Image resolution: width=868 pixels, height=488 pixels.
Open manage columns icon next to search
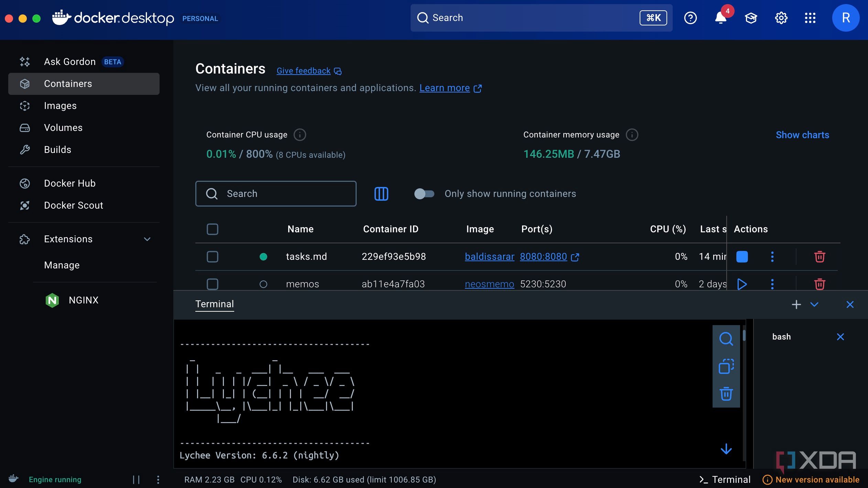381,194
